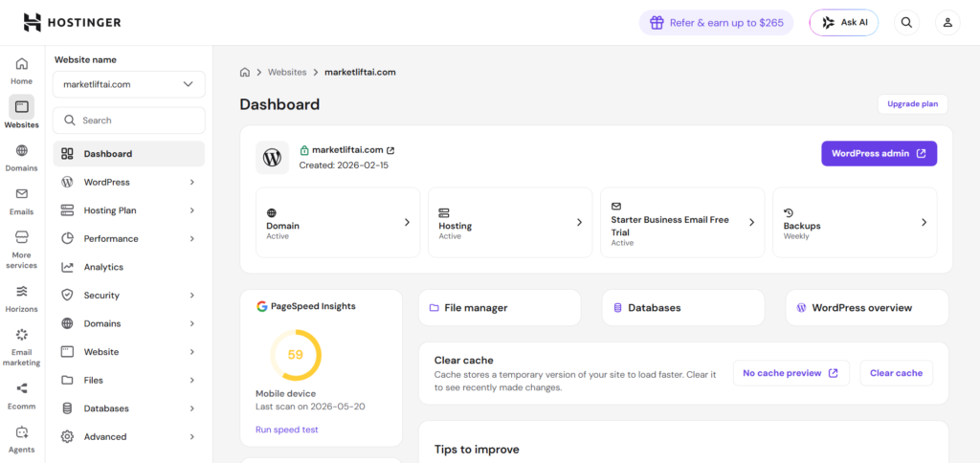Click the Tips to improve heading
This screenshot has height=463, width=980.
point(477,450)
